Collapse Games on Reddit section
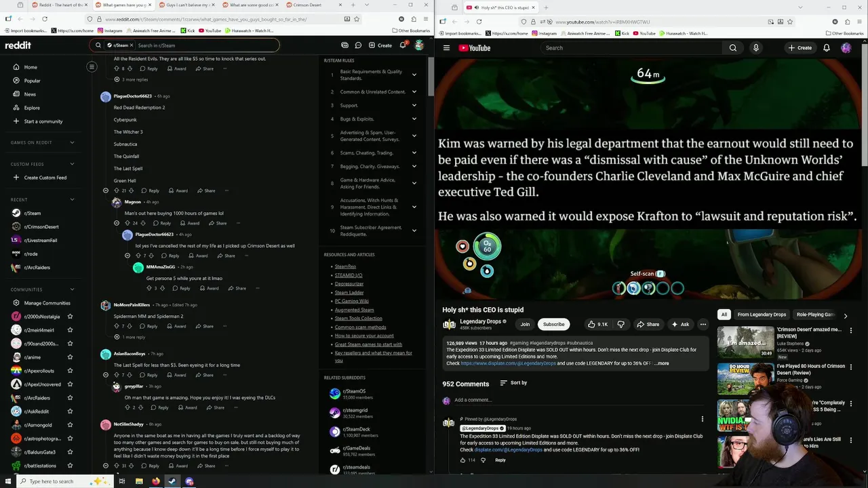This screenshot has width=868, height=488. click(x=72, y=142)
